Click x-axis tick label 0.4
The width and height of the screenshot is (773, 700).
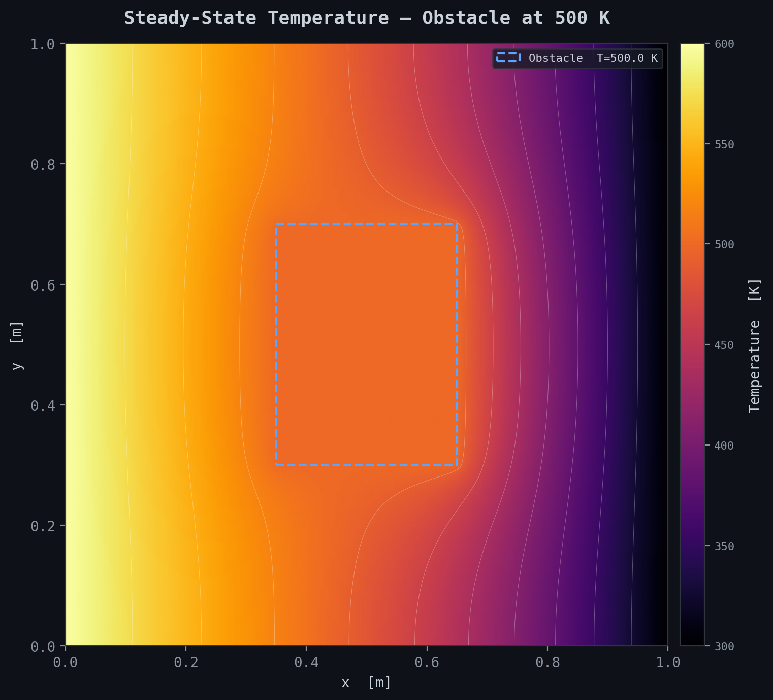click(306, 662)
